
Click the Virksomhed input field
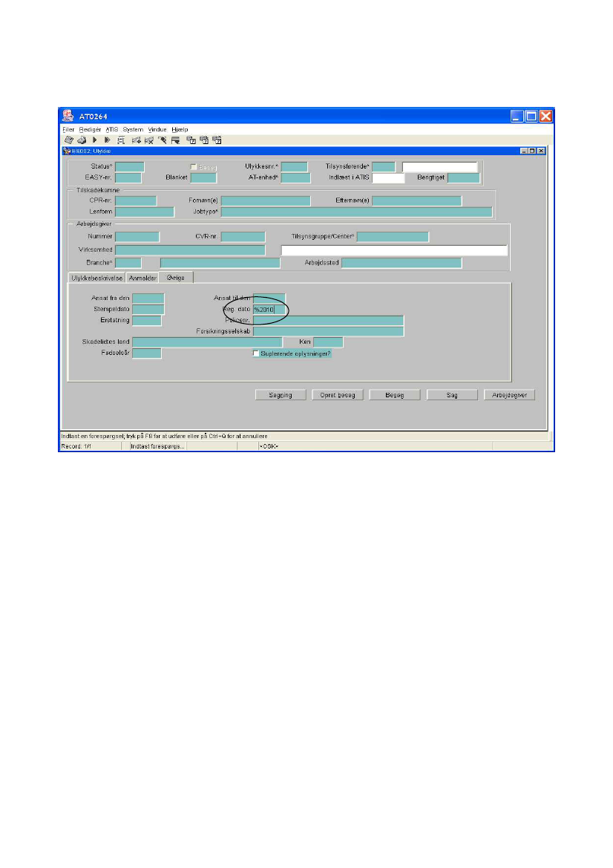[190, 249]
